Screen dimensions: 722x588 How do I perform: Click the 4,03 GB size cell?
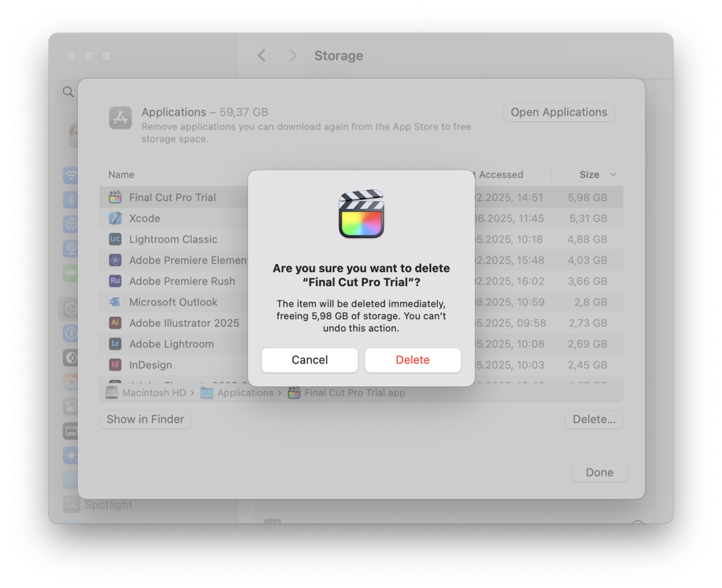pyautogui.click(x=587, y=260)
